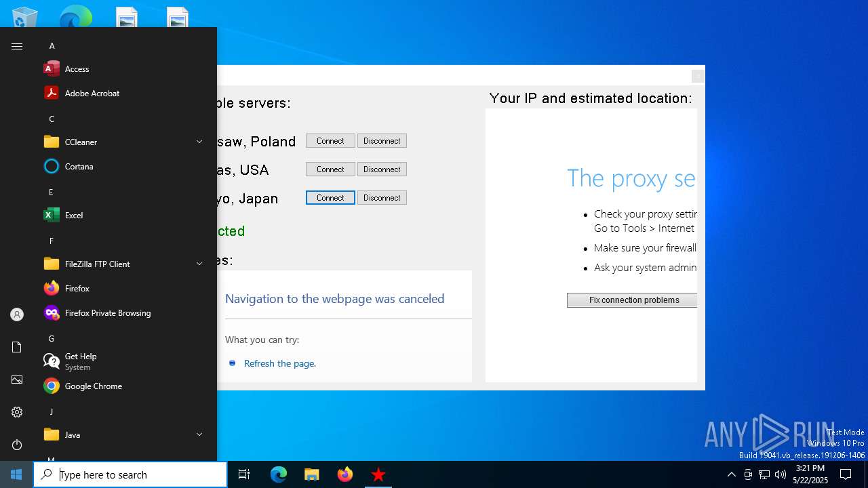Open the user account icon in Start sidebar
This screenshot has height=488, width=868.
(17, 314)
